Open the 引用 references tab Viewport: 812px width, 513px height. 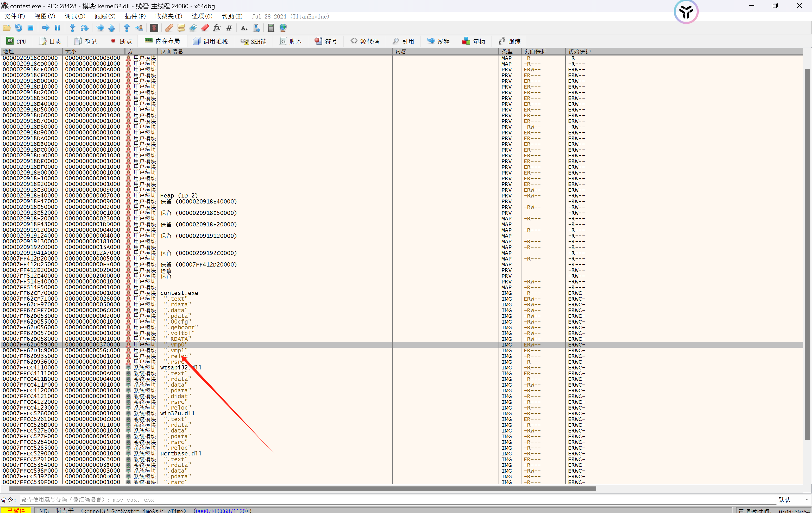point(403,41)
